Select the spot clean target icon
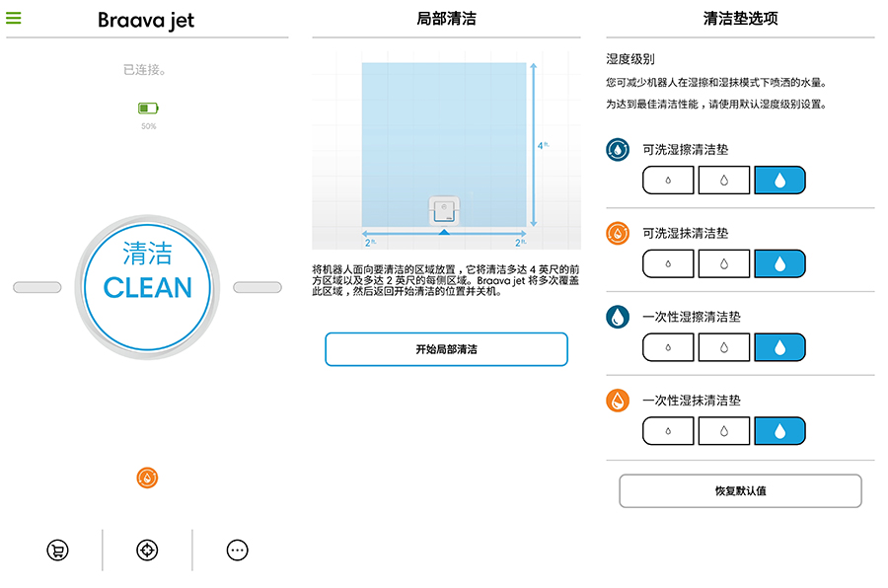 tap(147, 551)
